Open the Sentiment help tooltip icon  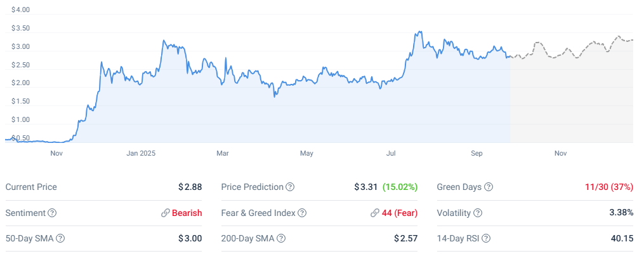coord(52,213)
